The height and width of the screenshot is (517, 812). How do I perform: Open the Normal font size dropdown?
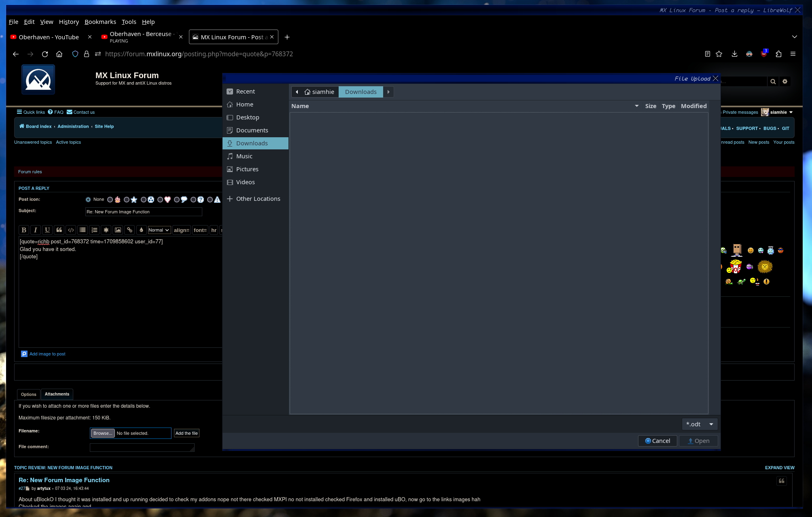click(x=159, y=230)
